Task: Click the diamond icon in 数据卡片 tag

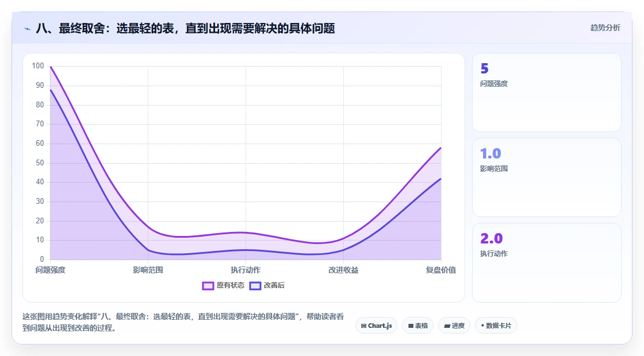Action: pyautogui.click(x=482, y=325)
